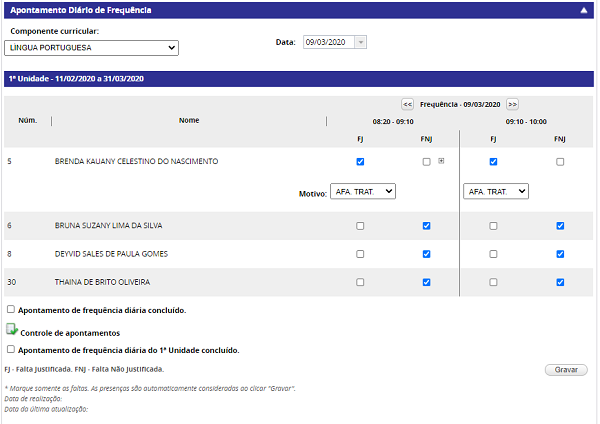
Task: Enable Apontamento de frequência diária concluído
Action: (11, 310)
